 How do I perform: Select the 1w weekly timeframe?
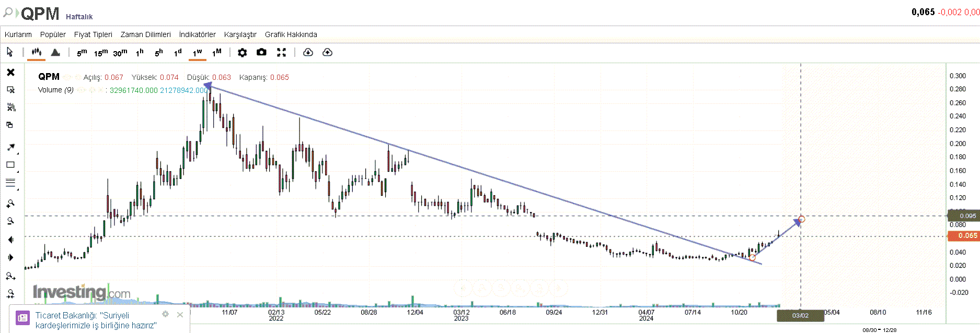point(198,53)
